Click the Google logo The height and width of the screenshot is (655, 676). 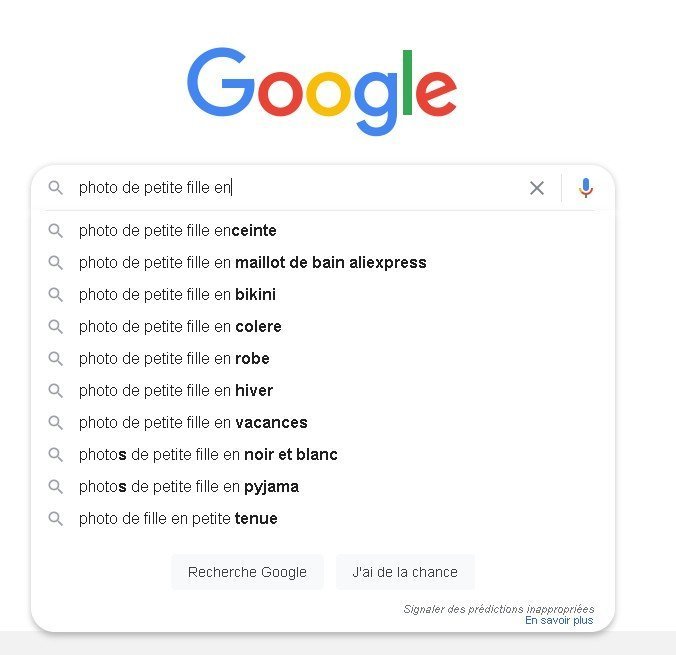click(x=322, y=91)
